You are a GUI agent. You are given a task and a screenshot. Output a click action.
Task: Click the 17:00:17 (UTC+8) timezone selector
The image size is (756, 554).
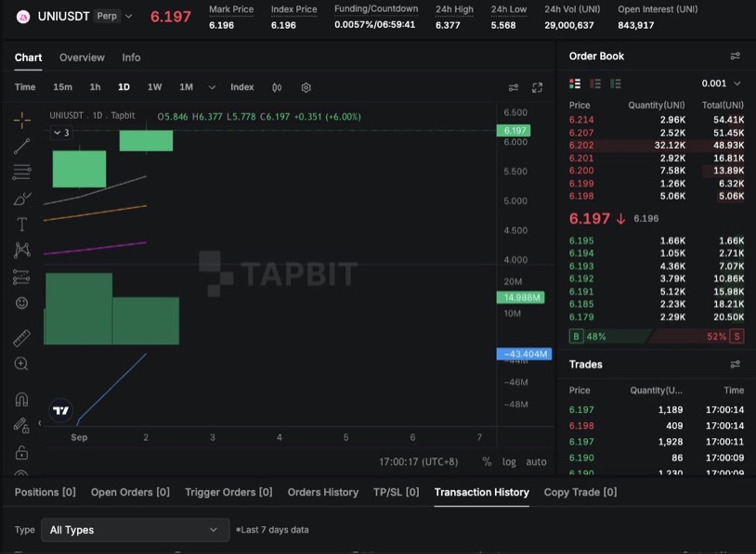click(419, 462)
